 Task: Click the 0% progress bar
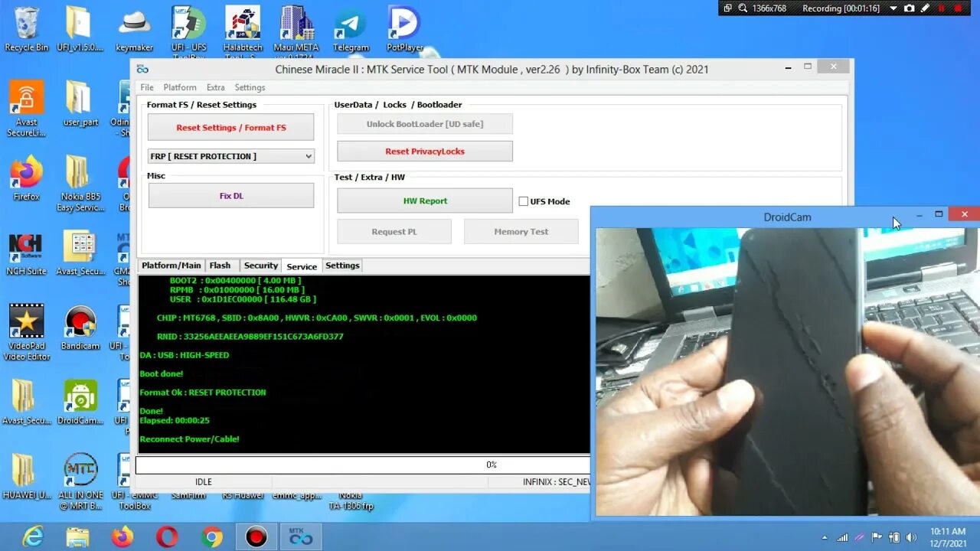pyautogui.click(x=363, y=465)
